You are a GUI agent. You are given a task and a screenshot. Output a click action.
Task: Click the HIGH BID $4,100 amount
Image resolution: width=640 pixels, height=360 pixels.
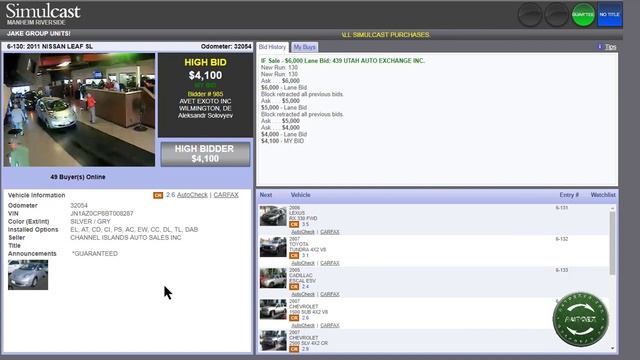[205, 76]
